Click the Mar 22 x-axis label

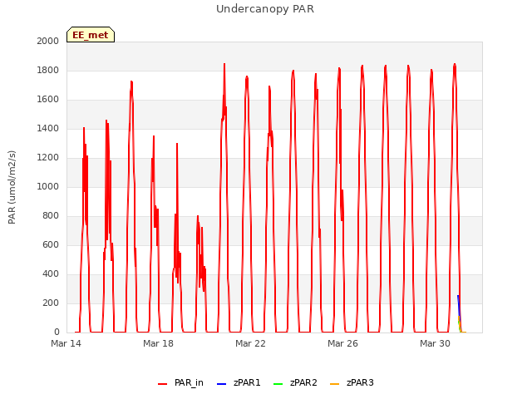point(250,343)
